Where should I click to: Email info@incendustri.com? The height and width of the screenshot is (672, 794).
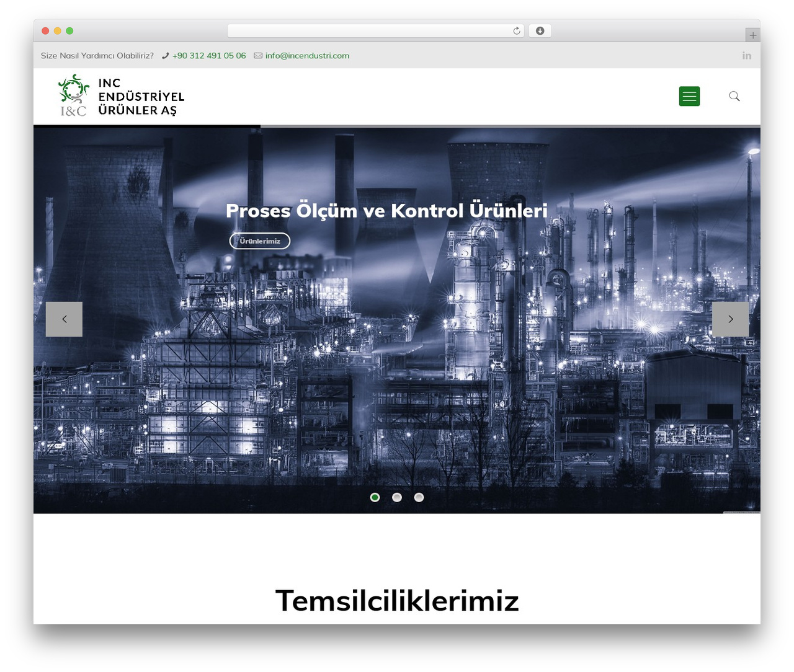pyautogui.click(x=307, y=56)
